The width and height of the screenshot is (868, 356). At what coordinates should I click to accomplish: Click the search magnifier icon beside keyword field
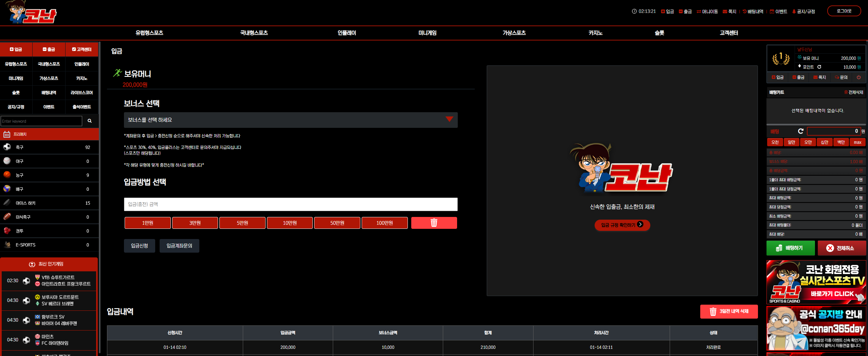pyautogui.click(x=90, y=121)
